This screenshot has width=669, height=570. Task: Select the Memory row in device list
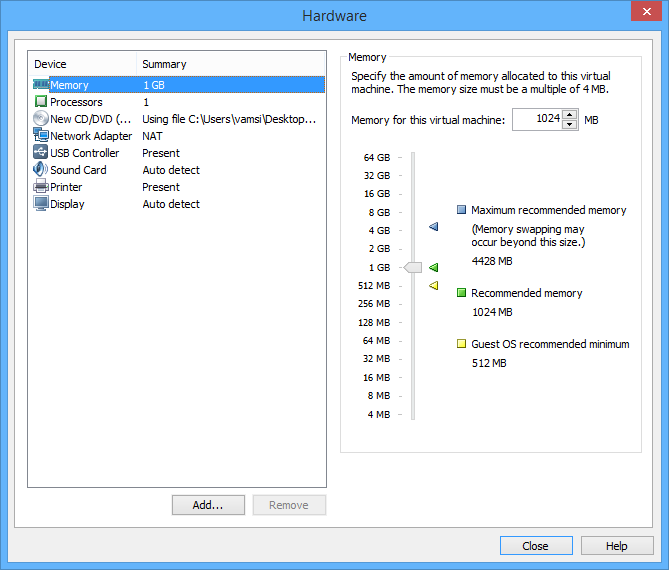click(x=177, y=85)
